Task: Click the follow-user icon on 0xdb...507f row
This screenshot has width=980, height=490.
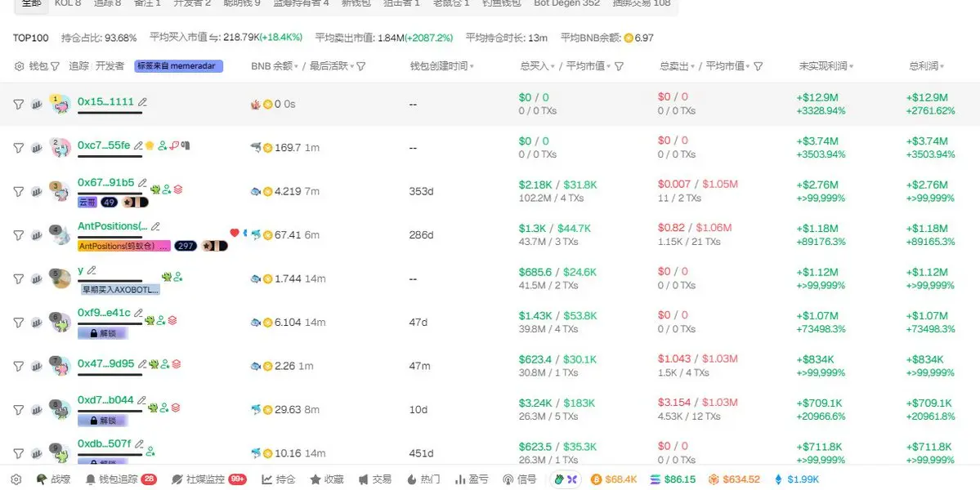Action: (150, 450)
